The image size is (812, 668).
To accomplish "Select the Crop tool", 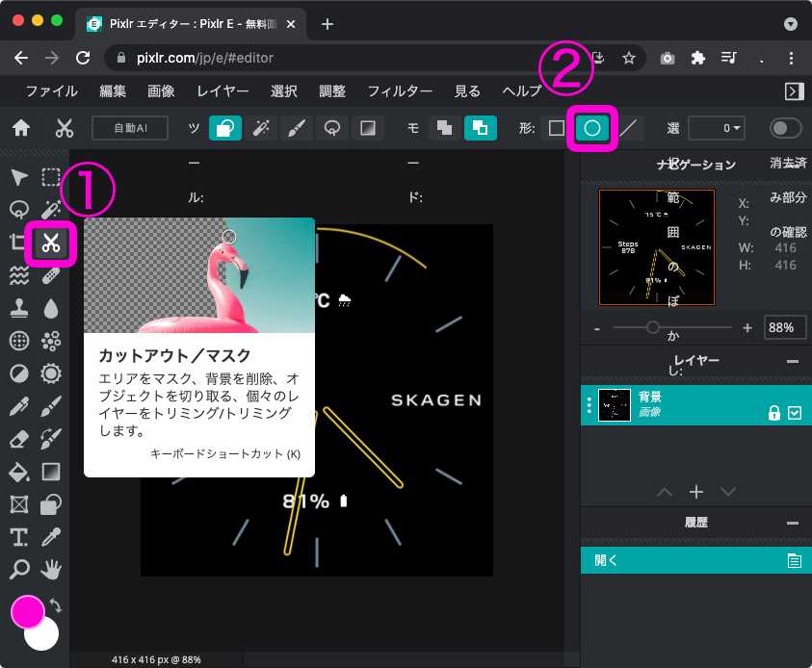I will (x=17, y=243).
